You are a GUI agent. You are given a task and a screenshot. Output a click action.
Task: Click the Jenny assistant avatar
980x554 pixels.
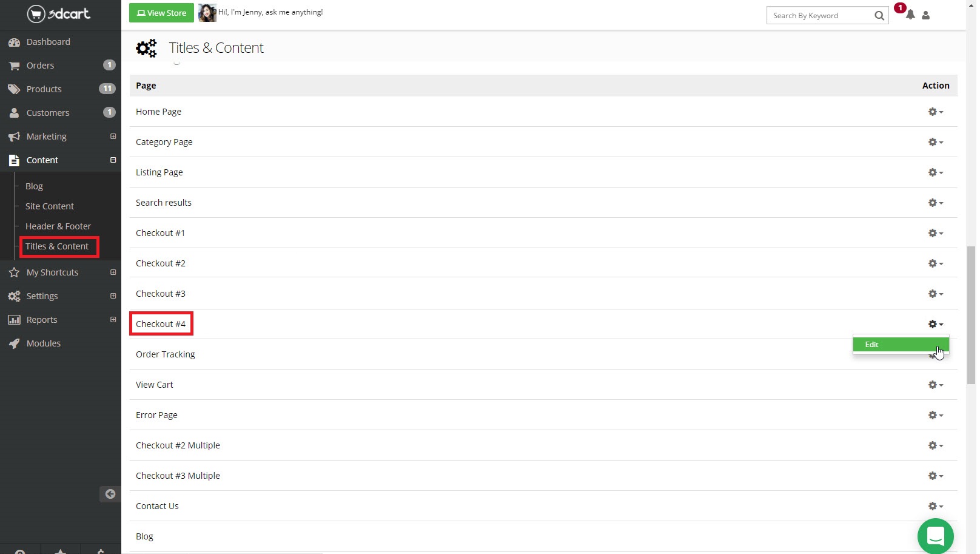207,13
